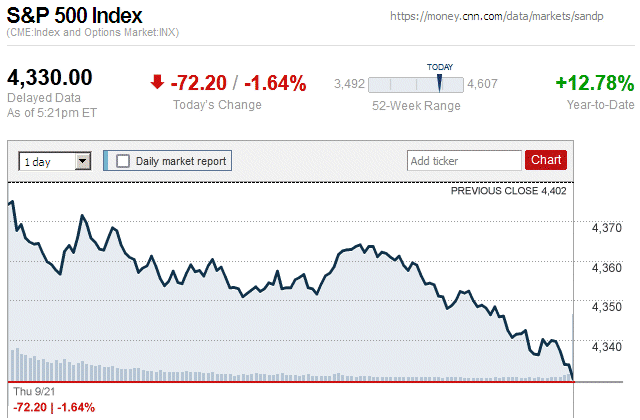The image size is (640, 420).
Task: Click the PREVIOUS CLOSE 4,402 label
Action: (508, 190)
